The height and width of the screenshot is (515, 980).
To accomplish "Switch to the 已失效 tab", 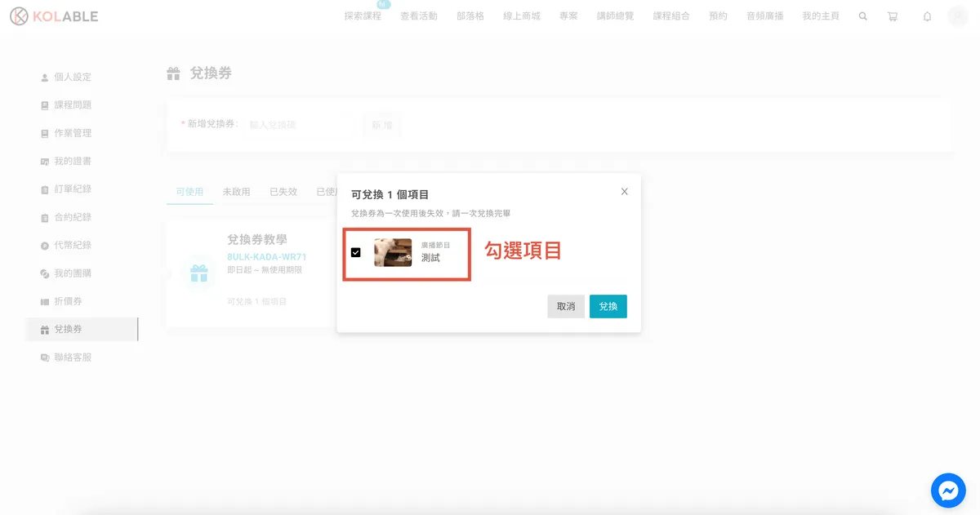I will point(283,192).
